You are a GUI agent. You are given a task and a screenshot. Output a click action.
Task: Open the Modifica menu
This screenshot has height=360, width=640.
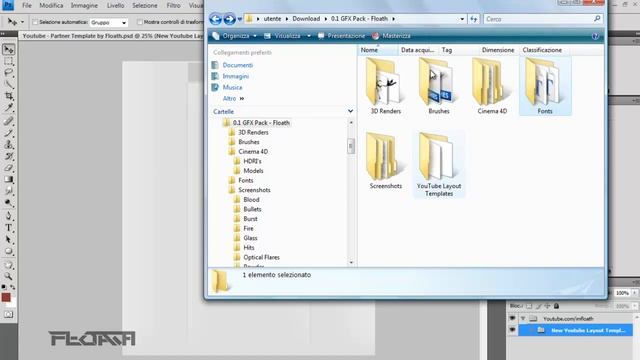(51, 5)
